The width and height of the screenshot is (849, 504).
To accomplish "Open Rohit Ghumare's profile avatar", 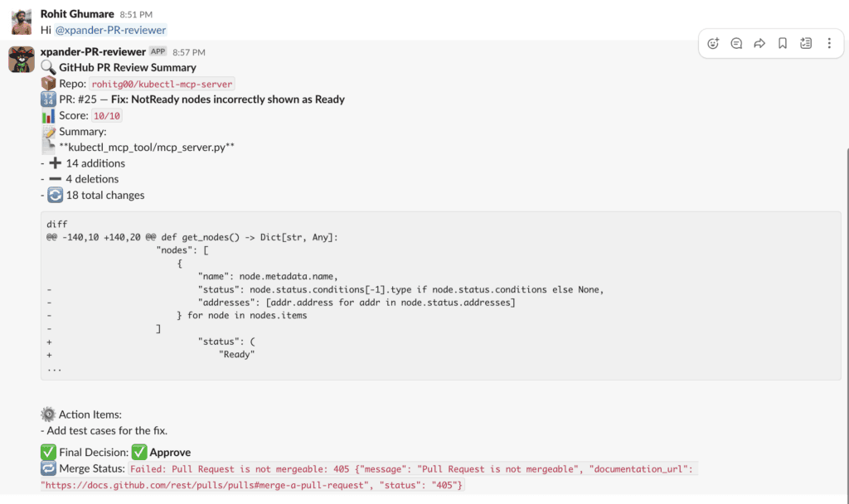I will click(21, 22).
